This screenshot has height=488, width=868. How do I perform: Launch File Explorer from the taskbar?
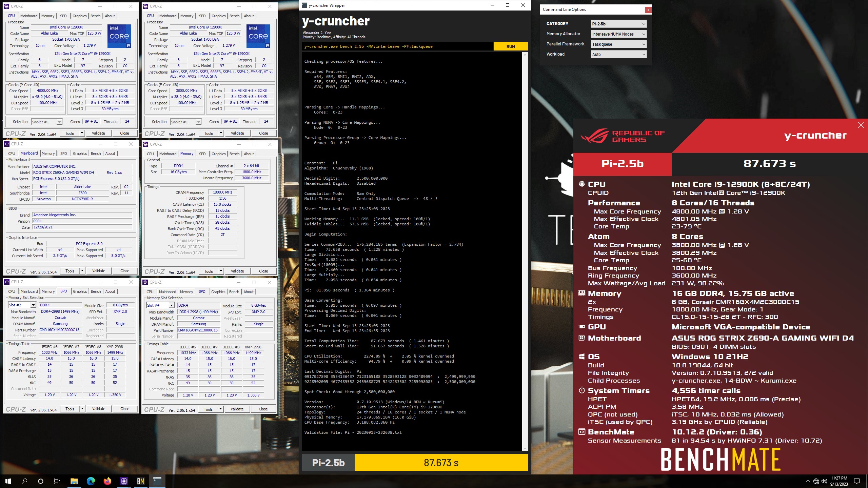(74, 481)
